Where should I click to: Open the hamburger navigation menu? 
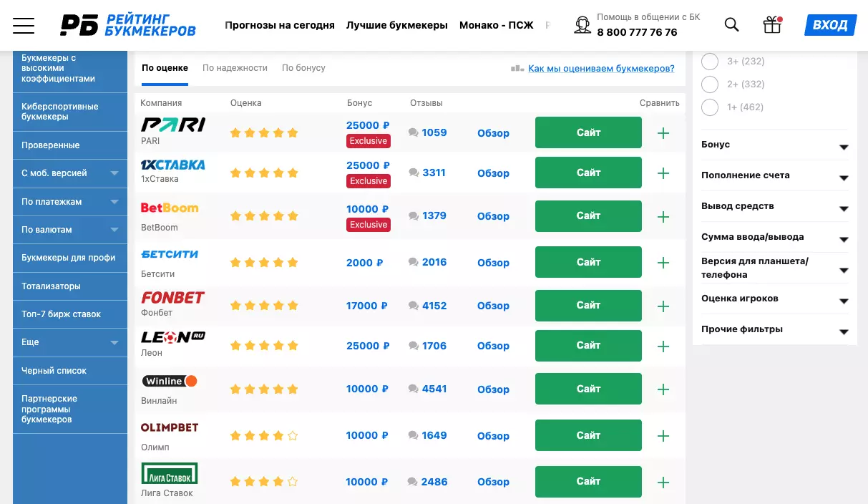pyautogui.click(x=24, y=25)
